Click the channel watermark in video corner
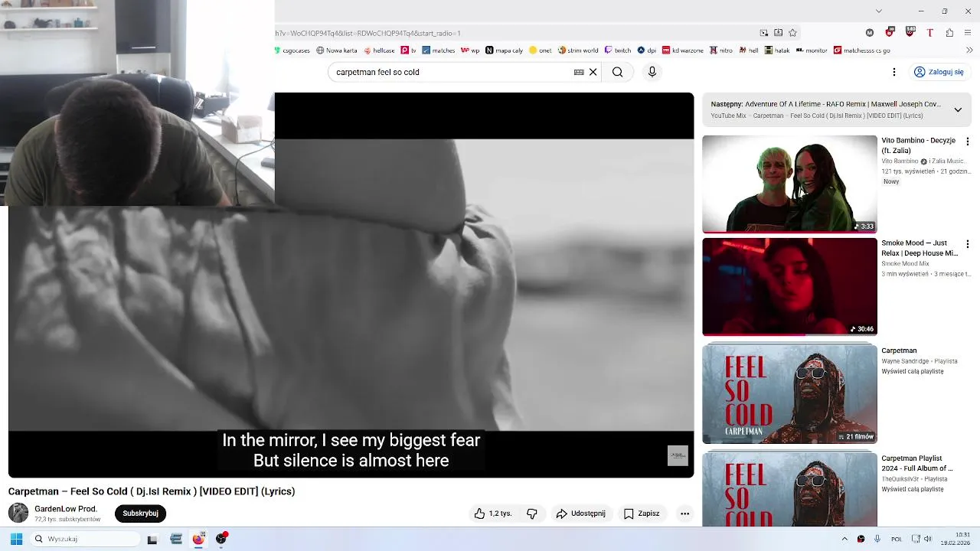The height and width of the screenshot is (551, 980). click(x=678, y=455)
